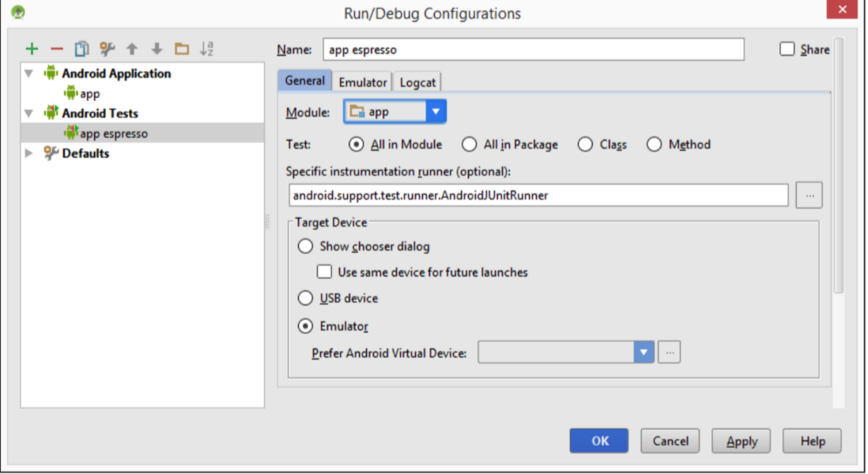The height and width of the screenshot is (474, 868).
Task: Edit the Name field text
Action: point(533,50)
